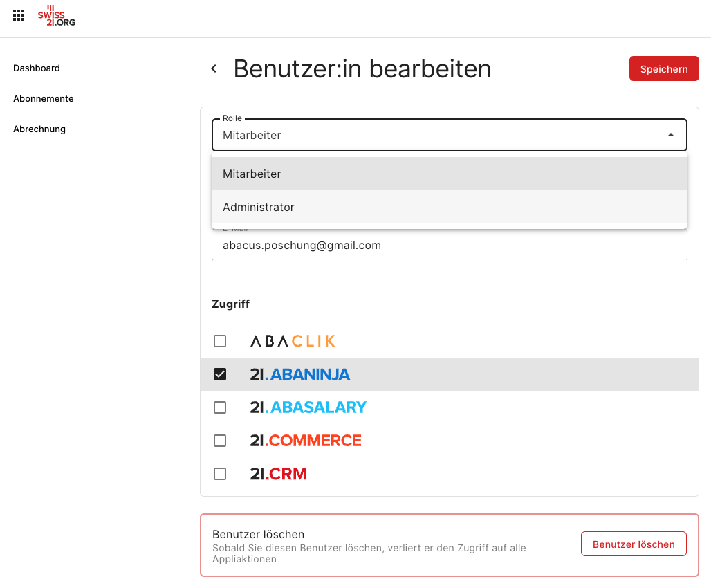Uncheck the 21.AbaNinja access checkbox
The image size is (711, 588).
click(220, 374)
